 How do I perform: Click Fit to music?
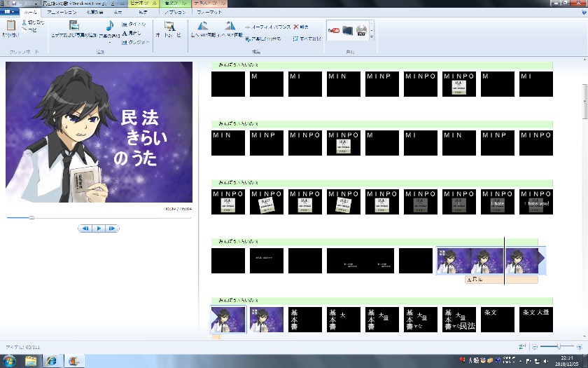tap(263, 39)
